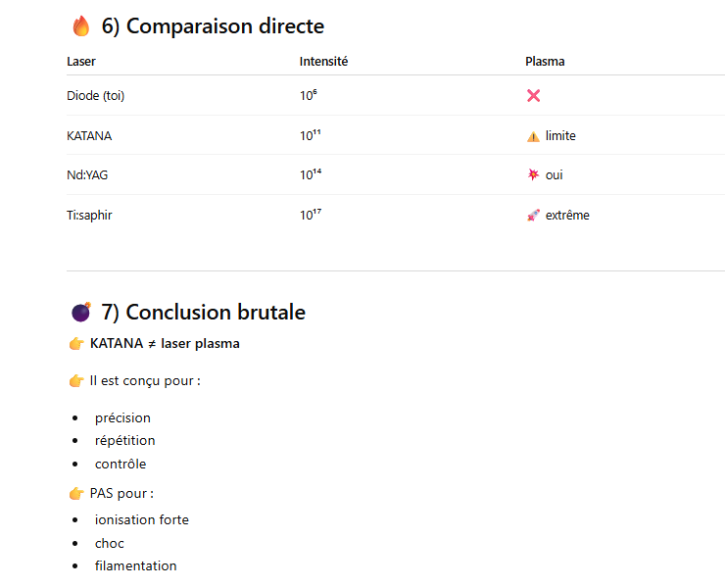Click the warning triangle next to limite
725x588 pixels.
tap(533, 136)
